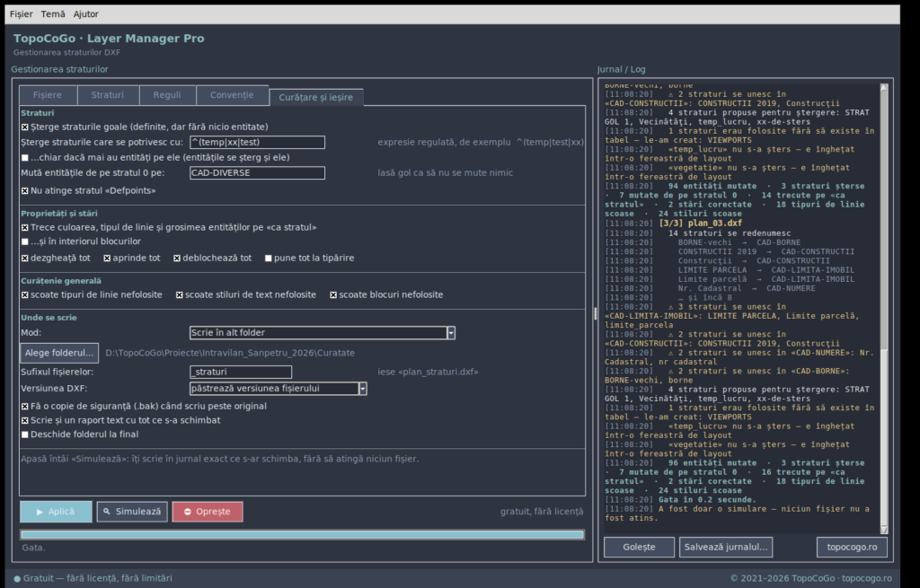Click the splitter handle between settings and log
920x588 pixels.
coord(595,313)
